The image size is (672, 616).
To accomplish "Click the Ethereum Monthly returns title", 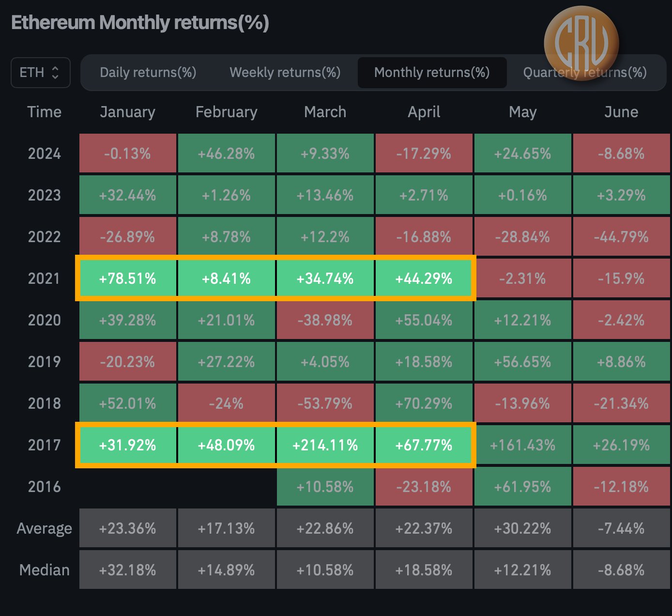I will 139,22.
